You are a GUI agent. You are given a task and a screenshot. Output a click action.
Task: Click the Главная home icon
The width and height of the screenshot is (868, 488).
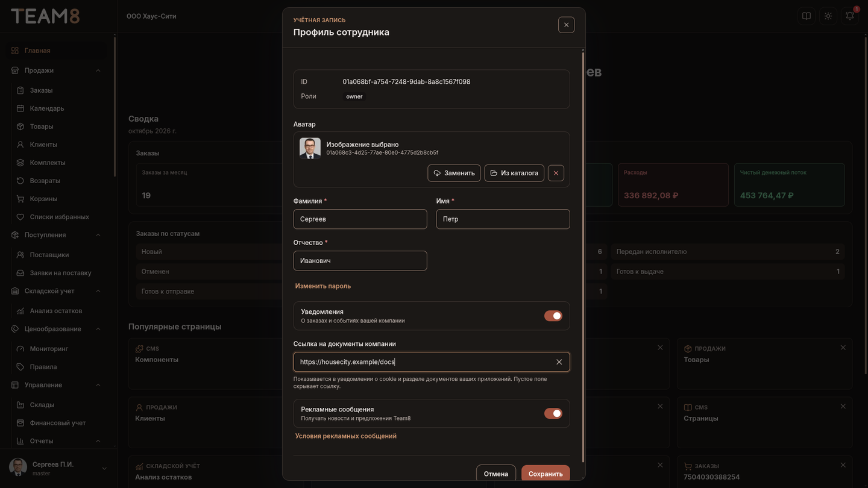point(15,51)
